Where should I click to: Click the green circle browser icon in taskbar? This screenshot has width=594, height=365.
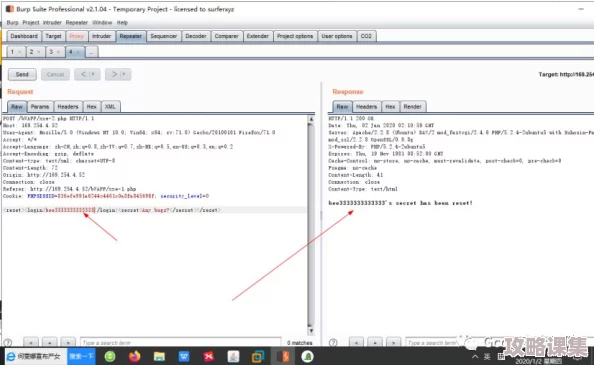coord(110,356)
